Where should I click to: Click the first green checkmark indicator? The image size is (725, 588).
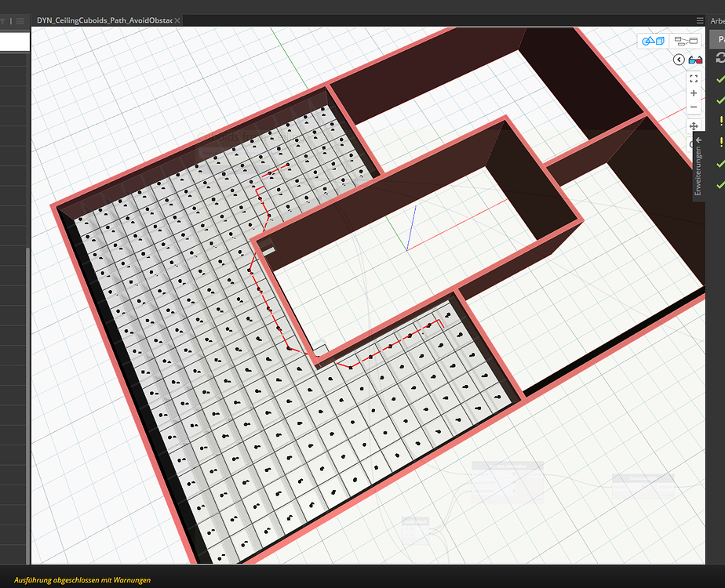(x=720, y=80)
